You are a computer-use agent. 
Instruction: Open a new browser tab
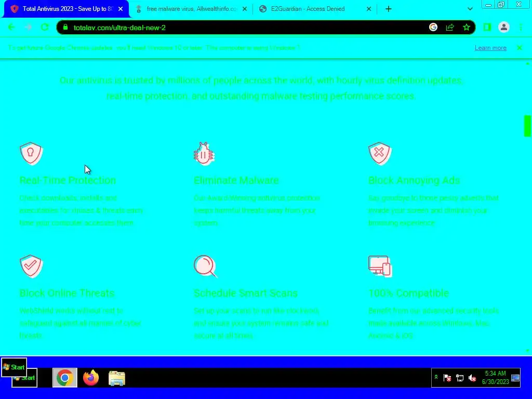point(389,9)
